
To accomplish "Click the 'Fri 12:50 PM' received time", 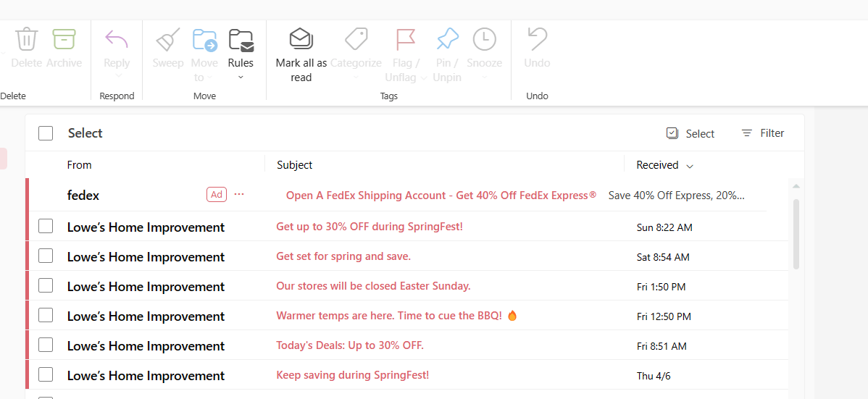I will (664, 316).
